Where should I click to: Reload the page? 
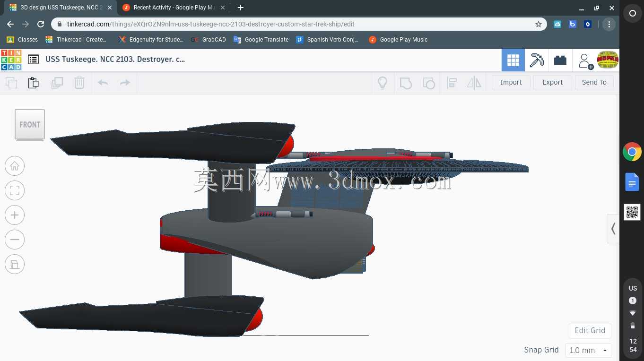tap(41, 24)
